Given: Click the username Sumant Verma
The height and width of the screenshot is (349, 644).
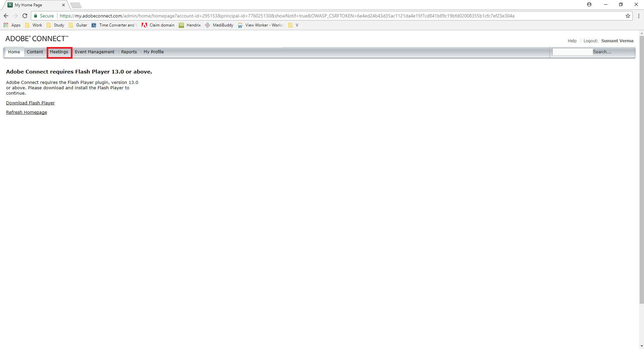Looking at the screenshot, I should coord(617,41).
